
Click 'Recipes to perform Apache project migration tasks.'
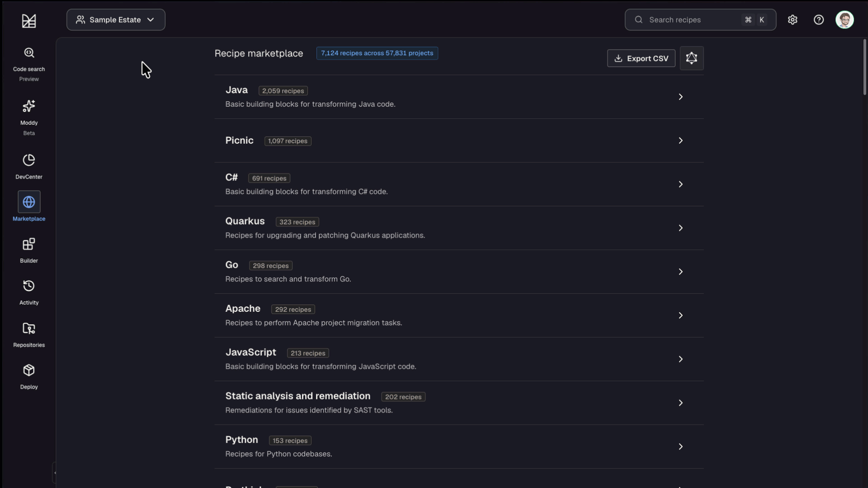[313, 323]
